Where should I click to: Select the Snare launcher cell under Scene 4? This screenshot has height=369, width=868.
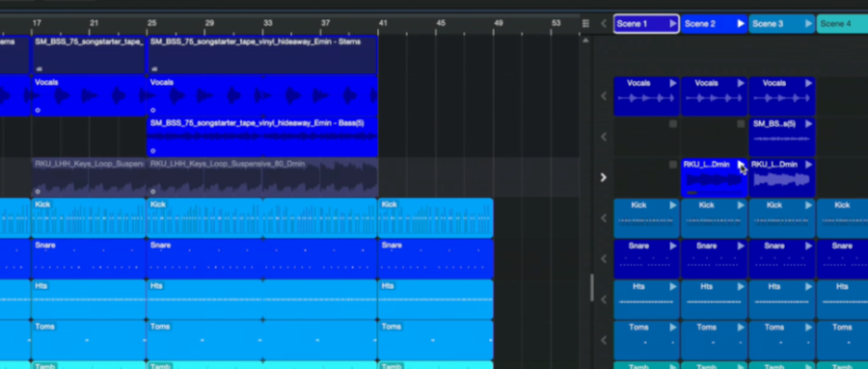(843, 259)
